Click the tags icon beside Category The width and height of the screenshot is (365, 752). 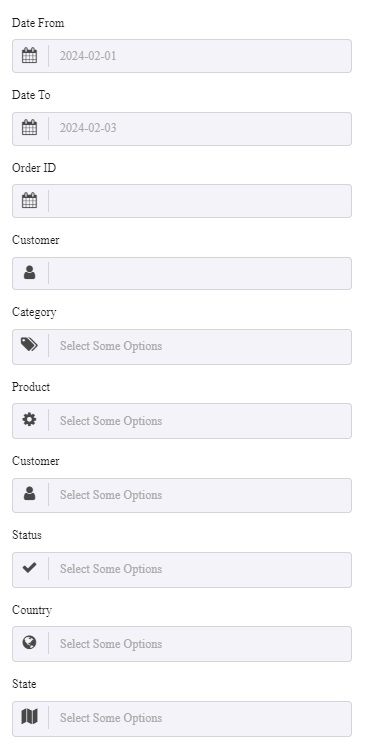(29, 344)
